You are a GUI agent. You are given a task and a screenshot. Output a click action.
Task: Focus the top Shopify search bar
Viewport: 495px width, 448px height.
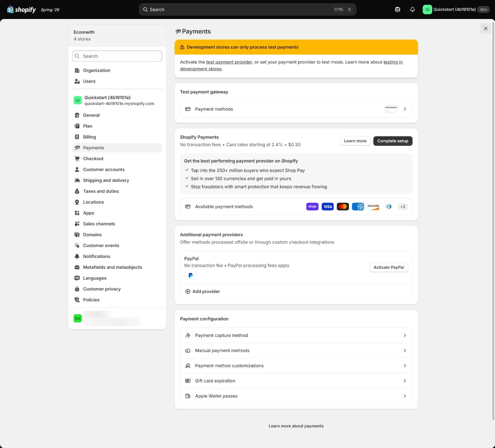[248, 10]
